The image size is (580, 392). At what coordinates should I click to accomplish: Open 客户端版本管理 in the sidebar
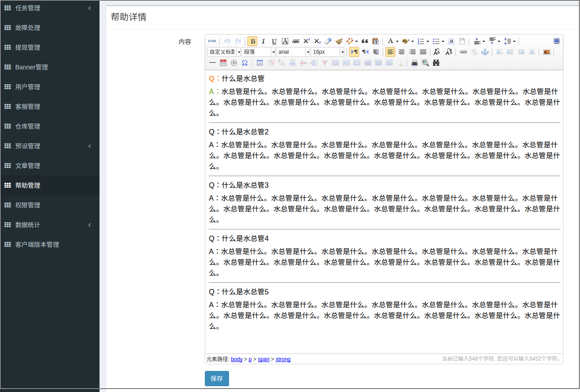click(50, 245)
